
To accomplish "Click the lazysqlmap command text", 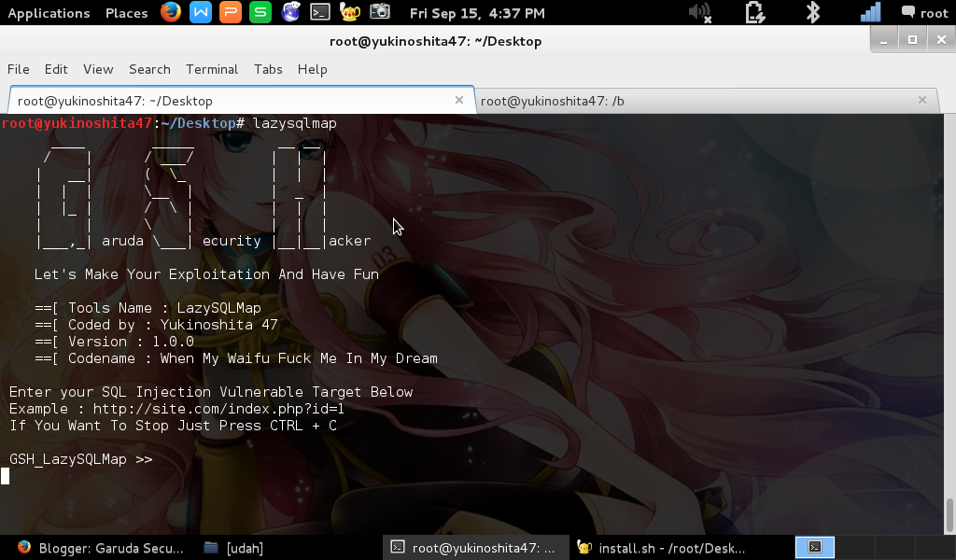I will pyautogui.click(x=294, y=123).
